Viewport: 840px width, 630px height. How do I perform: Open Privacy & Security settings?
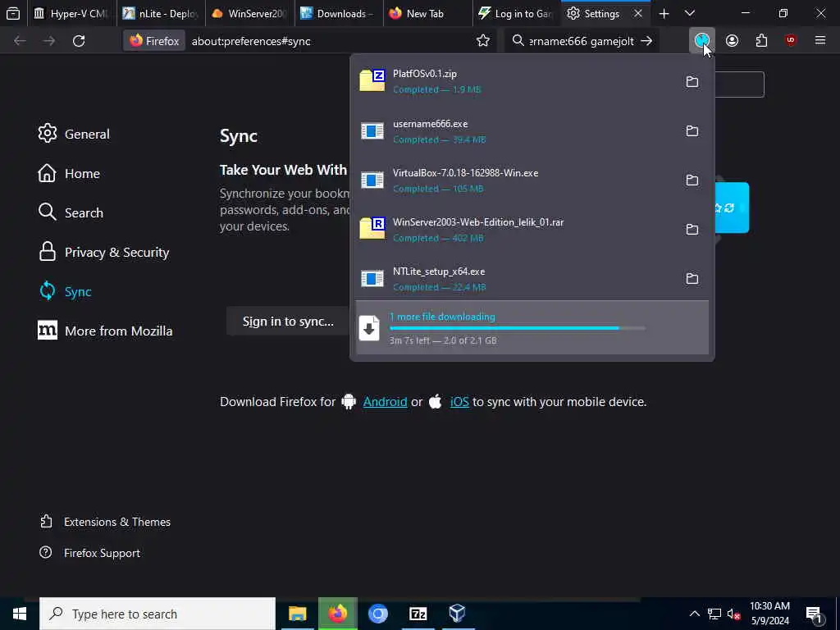[x=104, y=252]
